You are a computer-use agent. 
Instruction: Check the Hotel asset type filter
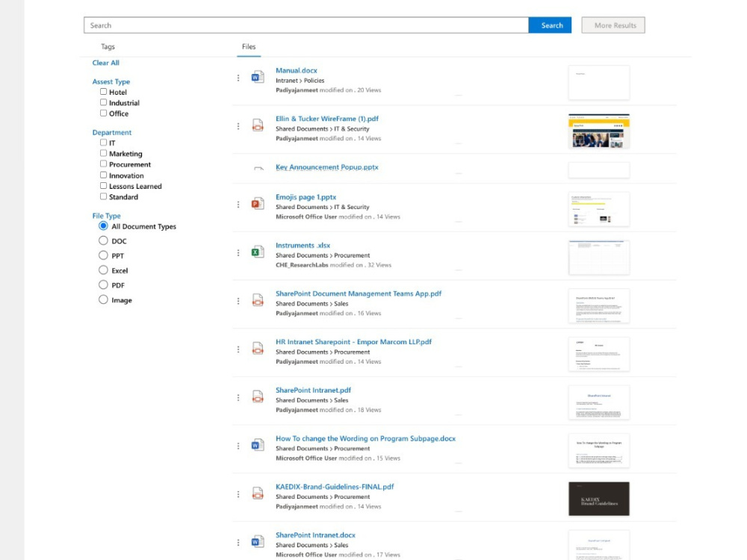tap(103, 91)
